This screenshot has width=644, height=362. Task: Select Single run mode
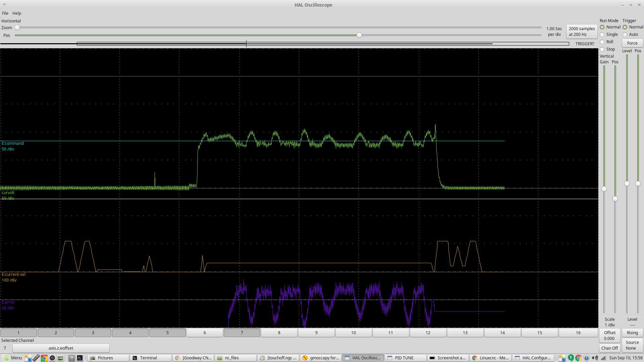click(x=609, y=35)
